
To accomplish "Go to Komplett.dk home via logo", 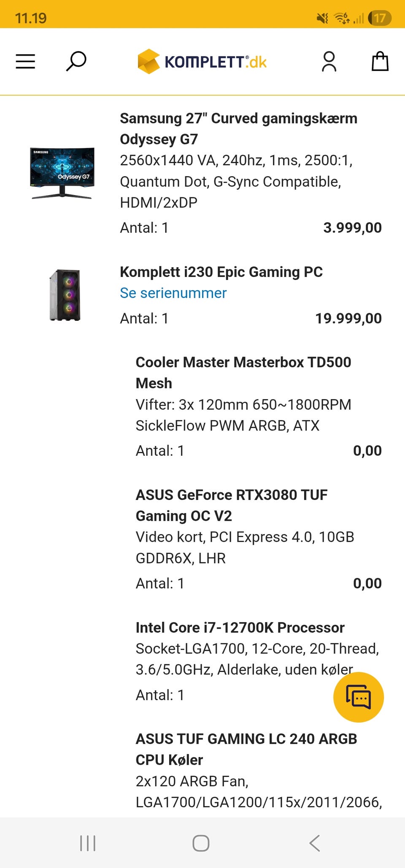I will (x=202, y=62).
